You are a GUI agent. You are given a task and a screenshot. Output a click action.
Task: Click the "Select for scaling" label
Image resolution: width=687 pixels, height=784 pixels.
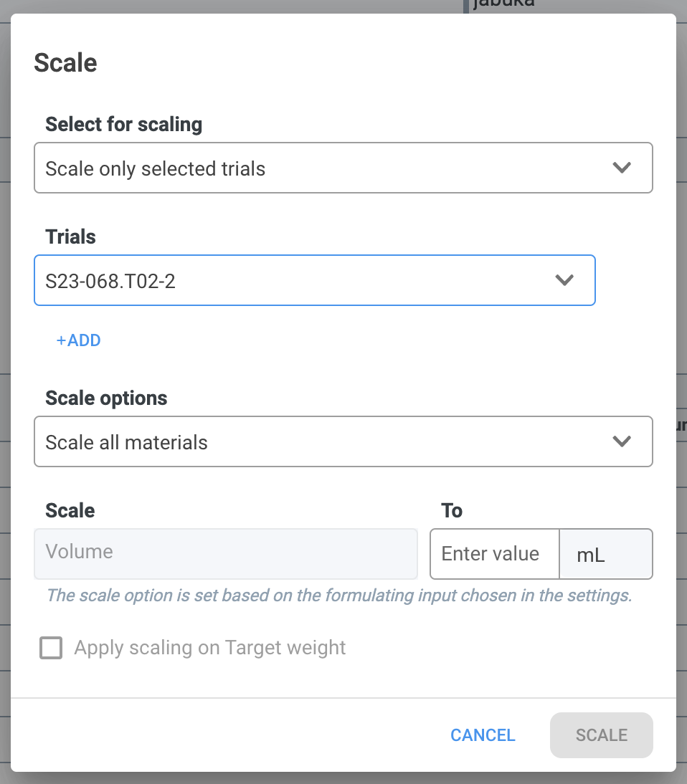123,124
